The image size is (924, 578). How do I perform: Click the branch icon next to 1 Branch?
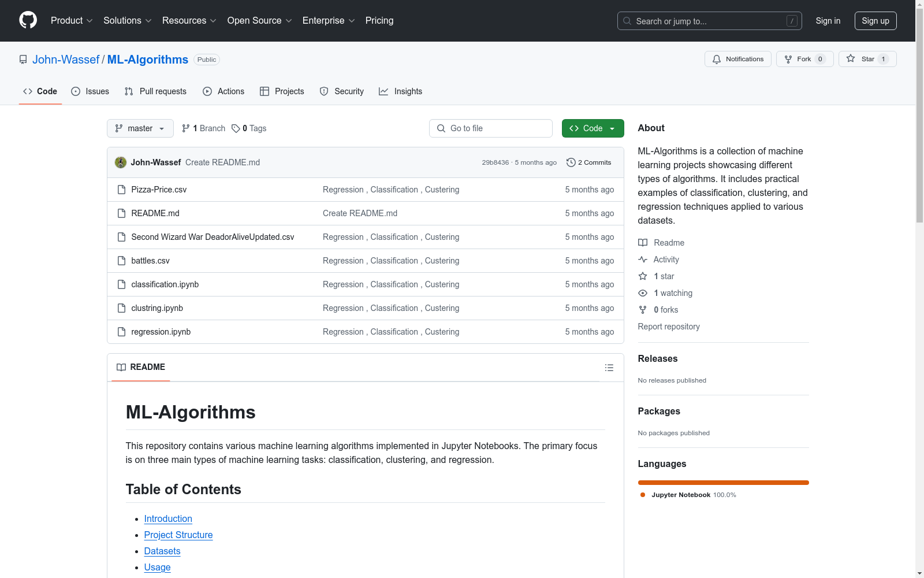click(186, 128)
